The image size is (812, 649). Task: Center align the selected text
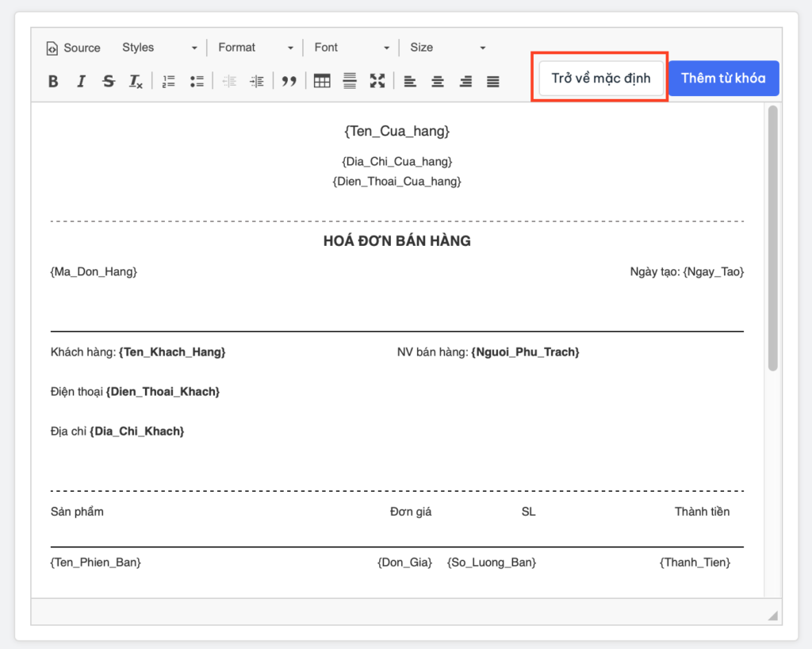point(438,81)
